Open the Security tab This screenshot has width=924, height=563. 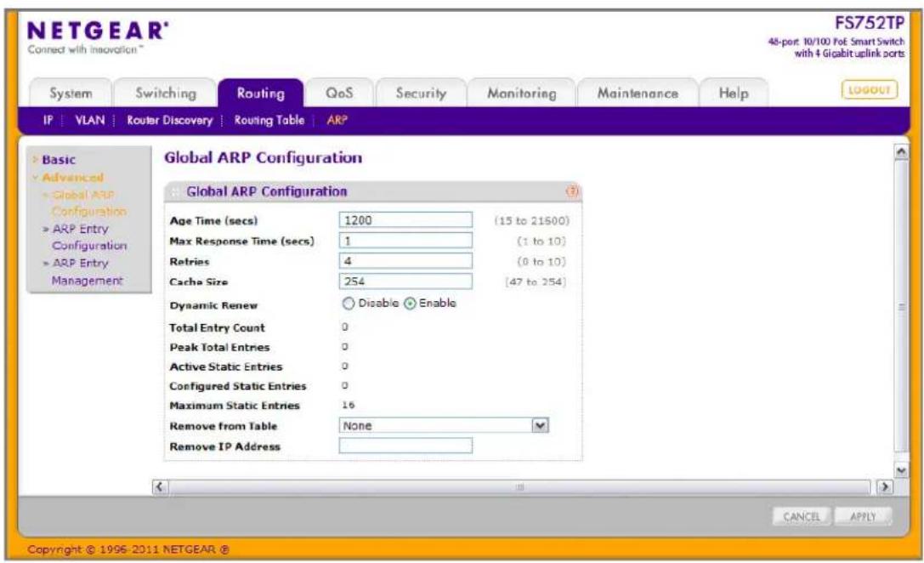click(x=421, y=94)
